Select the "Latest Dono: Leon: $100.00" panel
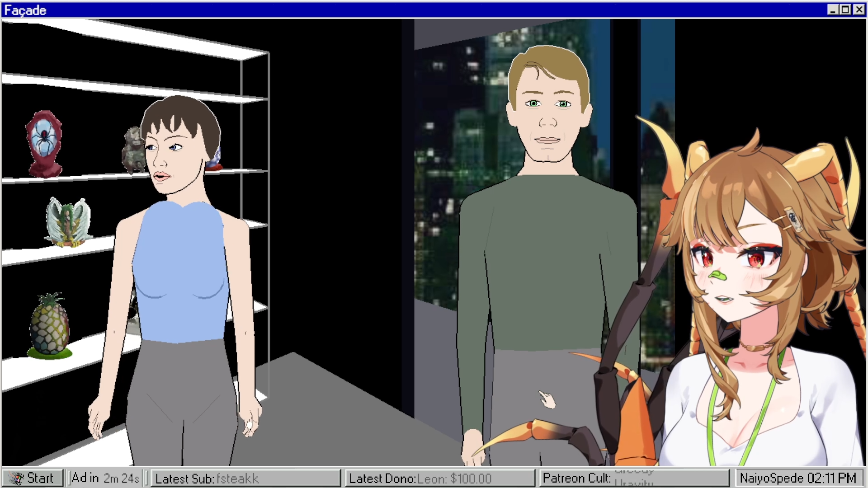Image resolution: width=868 pixels, height=488 pixels. 440,478
